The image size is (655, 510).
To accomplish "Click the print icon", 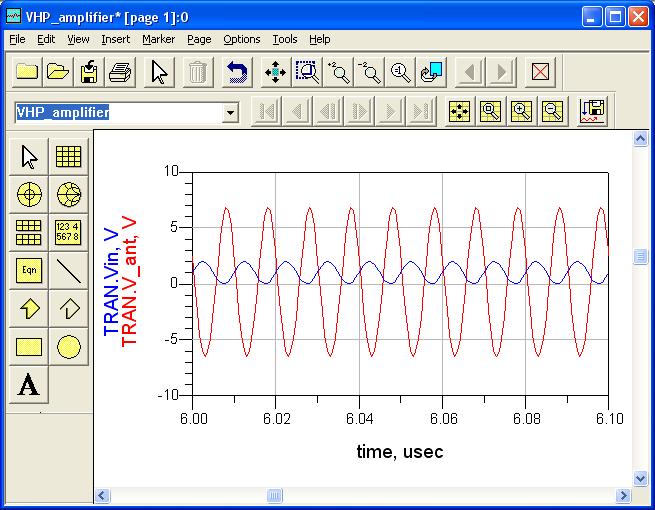I will (120, 72).
